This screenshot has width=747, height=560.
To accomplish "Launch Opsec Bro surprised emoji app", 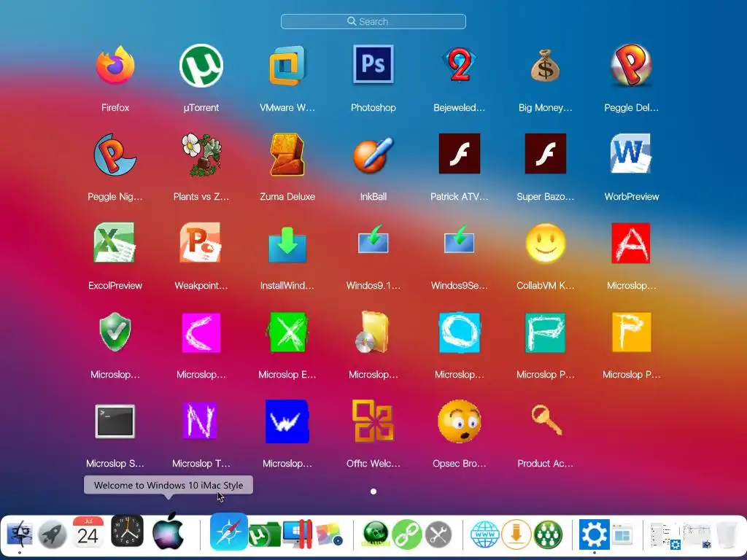I will [x=460, y=421].
